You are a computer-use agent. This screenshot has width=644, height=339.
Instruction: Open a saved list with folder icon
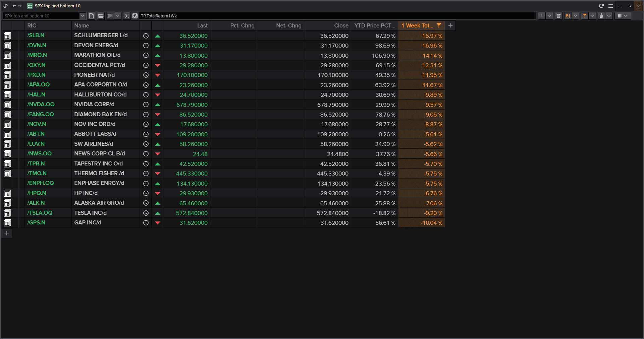coord(101,16)
